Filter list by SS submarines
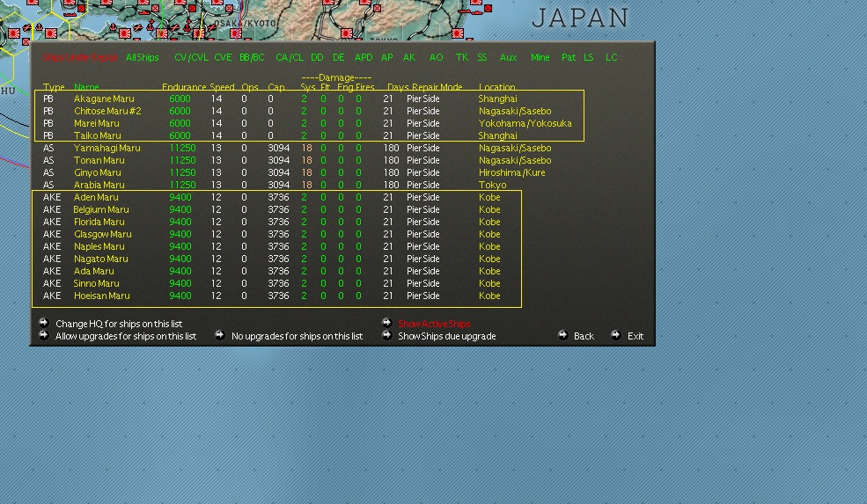This screenshot has width=867, height=504. 482,57
